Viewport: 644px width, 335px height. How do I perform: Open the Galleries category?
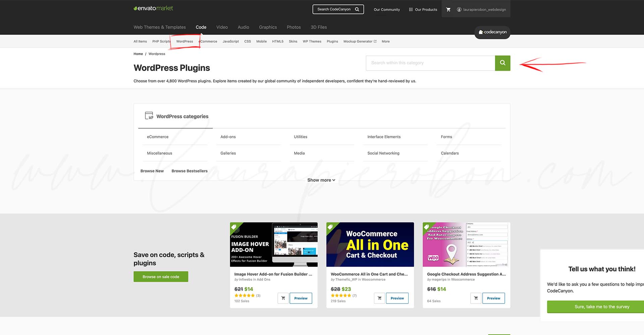point(228,153)
